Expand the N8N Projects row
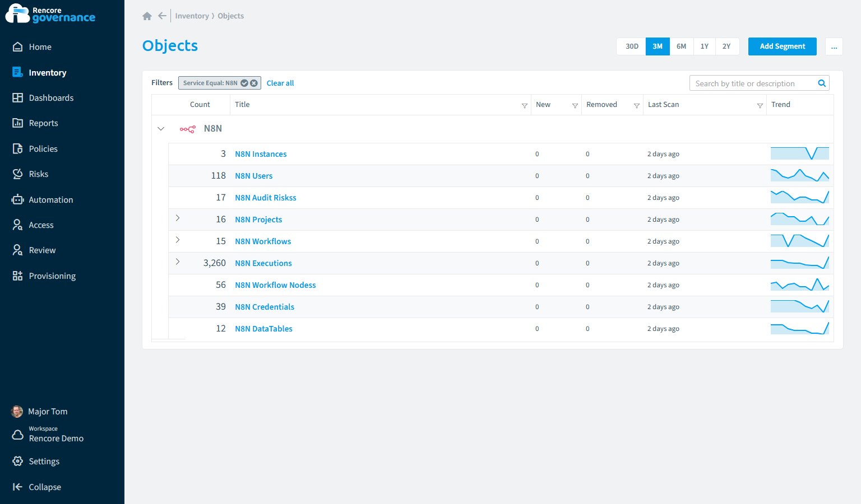Image resolution: width=861 pixels, height=504 pixels. pyautogui.click(x=178, y=218)
